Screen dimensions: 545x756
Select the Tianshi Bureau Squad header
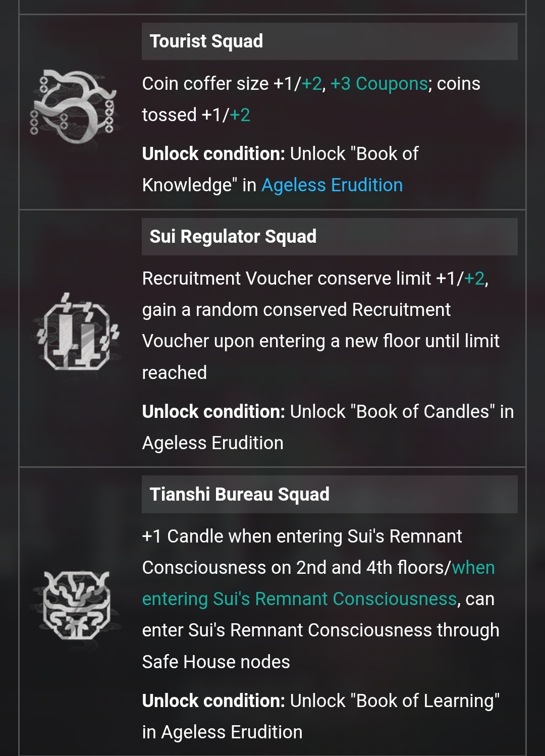(330, 495)
